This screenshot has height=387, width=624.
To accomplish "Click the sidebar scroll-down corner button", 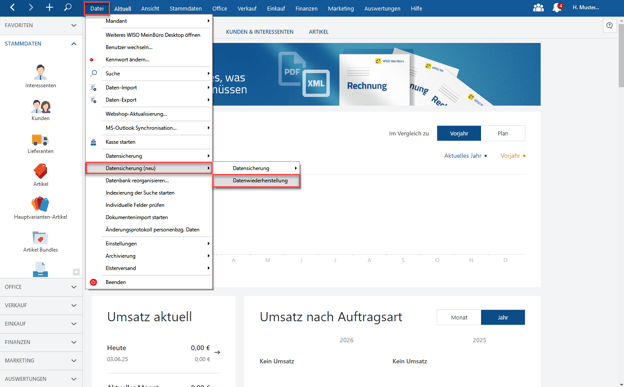I will point(76,272).
